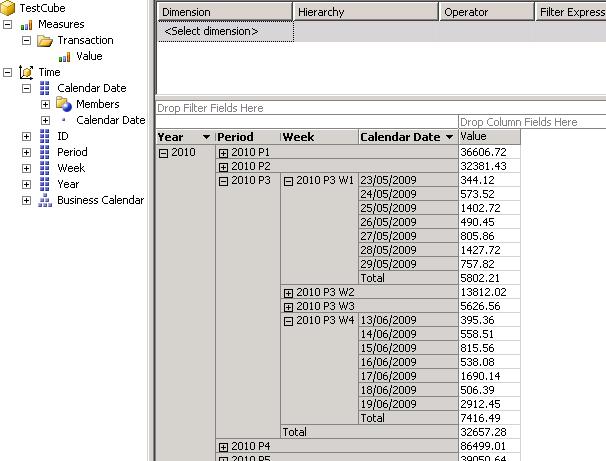606x461 pixels.
Task: Click the Value column header in pivot
Action: [x=489, y=137]
